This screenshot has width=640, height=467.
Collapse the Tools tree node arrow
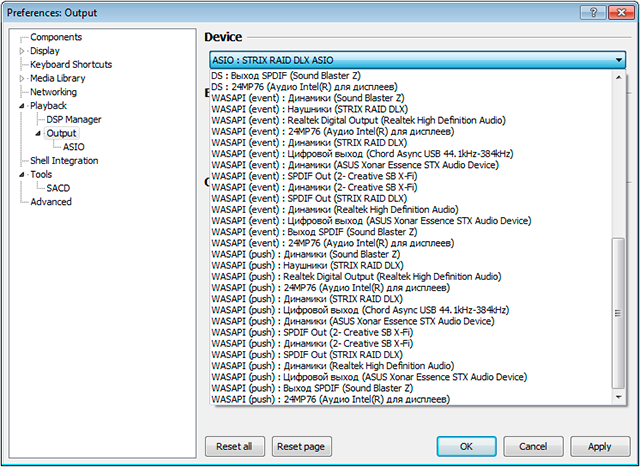tap(22, 174)
